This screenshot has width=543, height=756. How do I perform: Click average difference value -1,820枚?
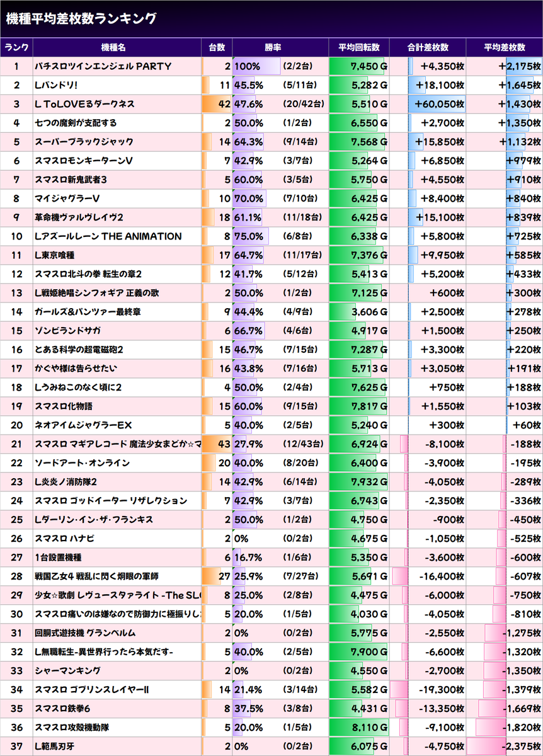(521, 728)
